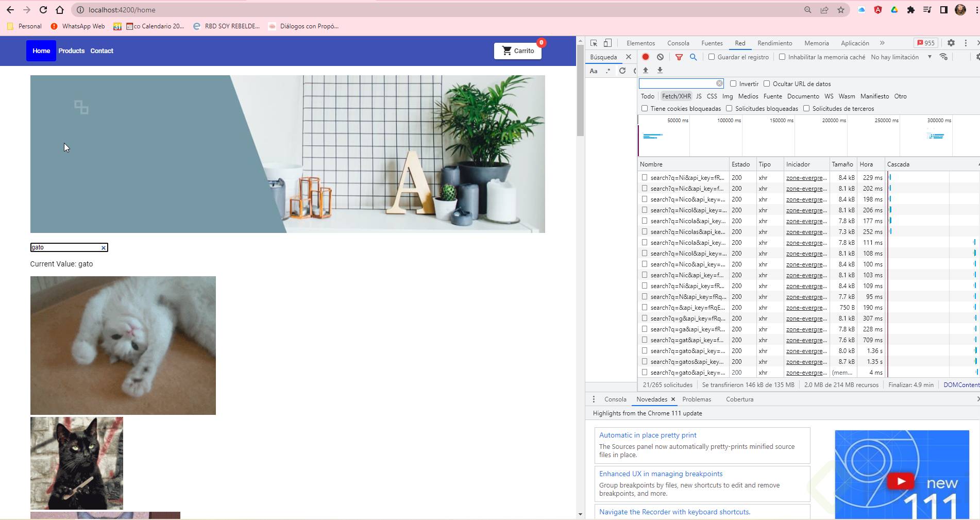Filter network requests by WS

click(829, 96)
